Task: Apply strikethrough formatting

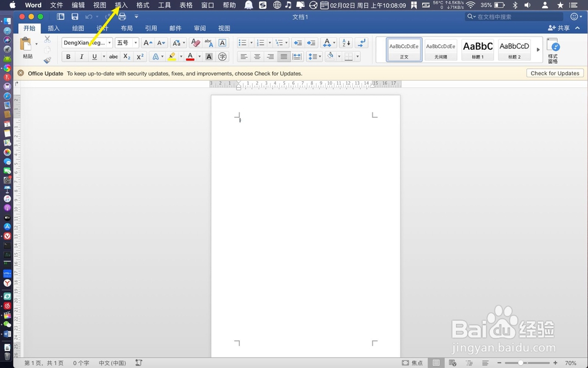Action: [x=113, y=57]
